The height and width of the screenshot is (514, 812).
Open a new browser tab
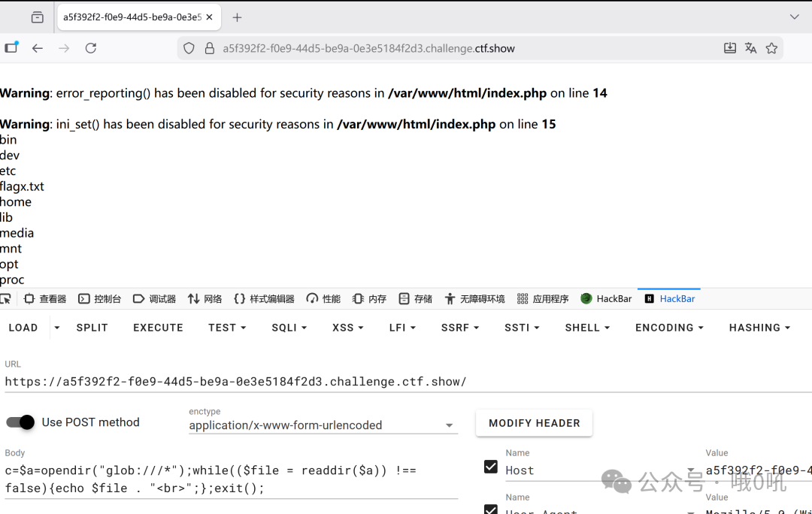coord(237,17)
